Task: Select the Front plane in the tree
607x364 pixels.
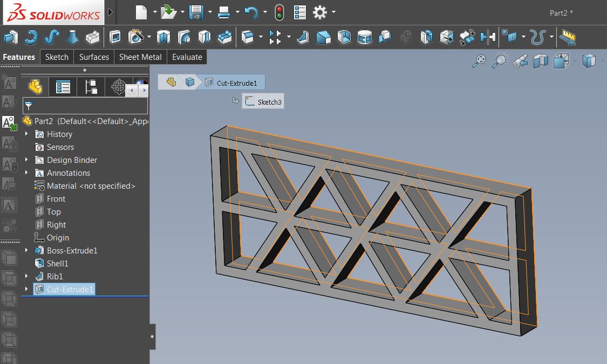Action: click(56, 198)
